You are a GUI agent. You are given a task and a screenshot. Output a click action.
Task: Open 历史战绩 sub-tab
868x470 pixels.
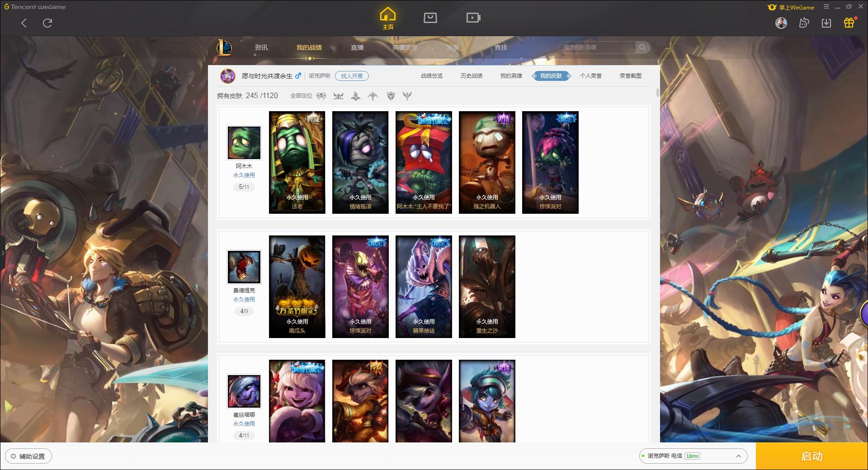click(x=472, y=76)
